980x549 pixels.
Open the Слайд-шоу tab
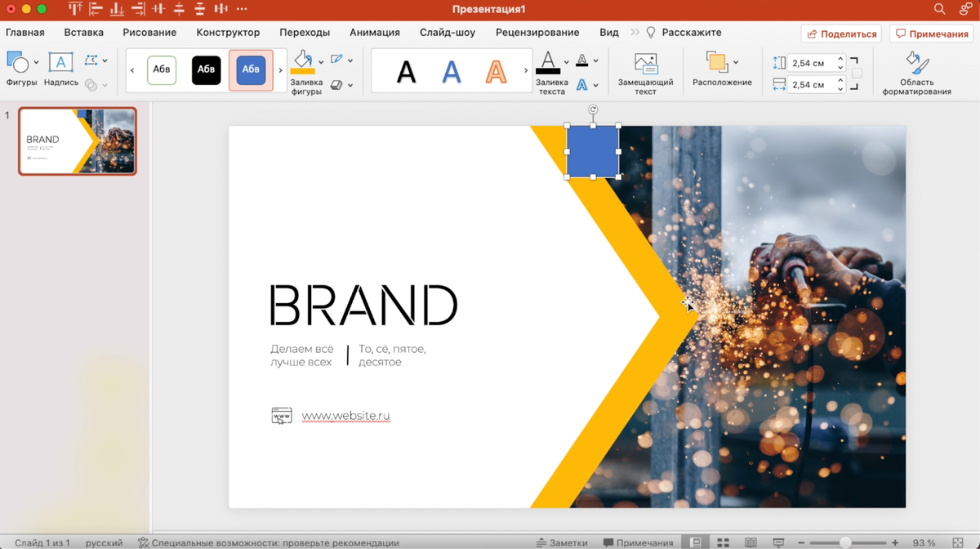pyautogui.click(x=448, y=33)
